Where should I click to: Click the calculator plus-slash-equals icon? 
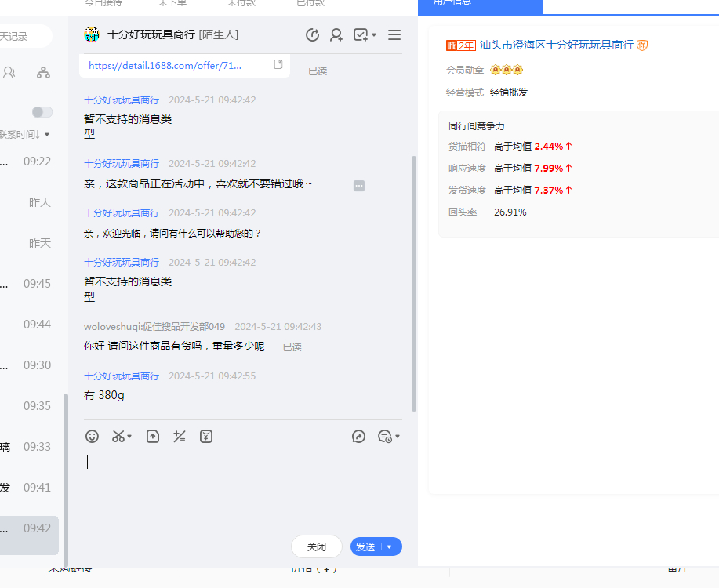click(180, 437)
